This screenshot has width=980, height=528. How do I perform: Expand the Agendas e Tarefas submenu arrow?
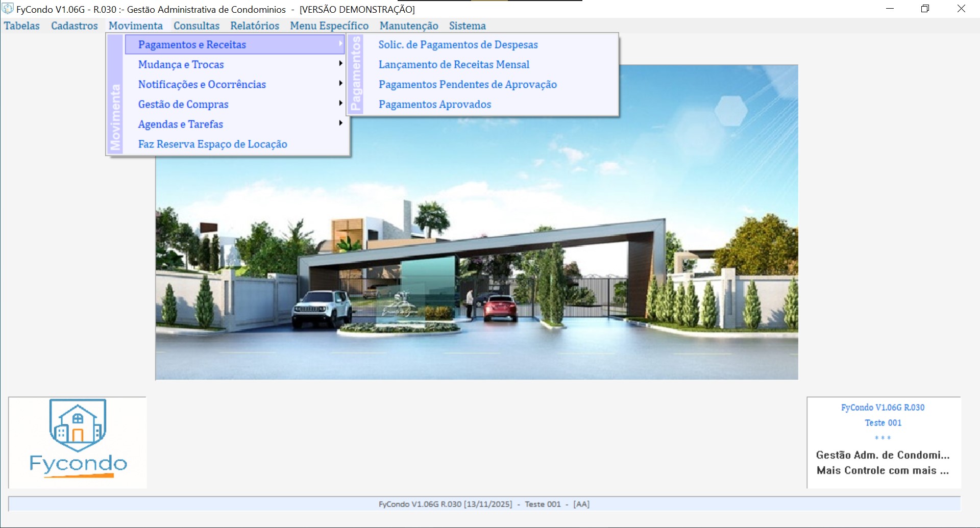(x=340, y=123)
